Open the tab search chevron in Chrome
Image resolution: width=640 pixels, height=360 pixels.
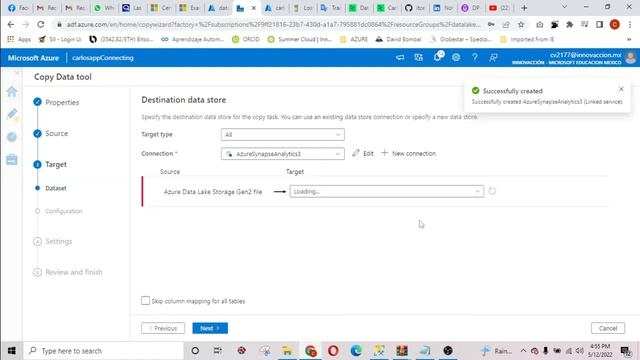564,7
